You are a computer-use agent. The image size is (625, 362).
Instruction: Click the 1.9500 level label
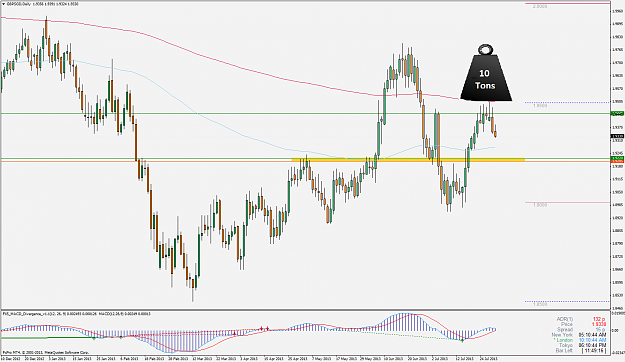540,106
